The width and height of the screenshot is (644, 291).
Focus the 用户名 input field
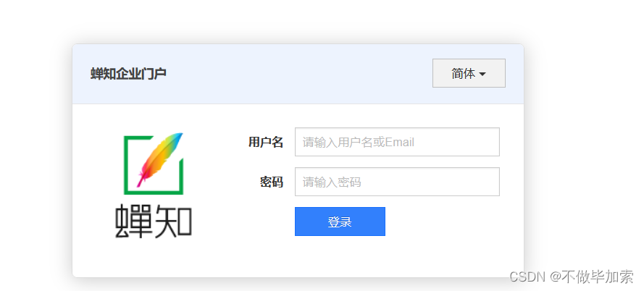(x=397, y=142)
